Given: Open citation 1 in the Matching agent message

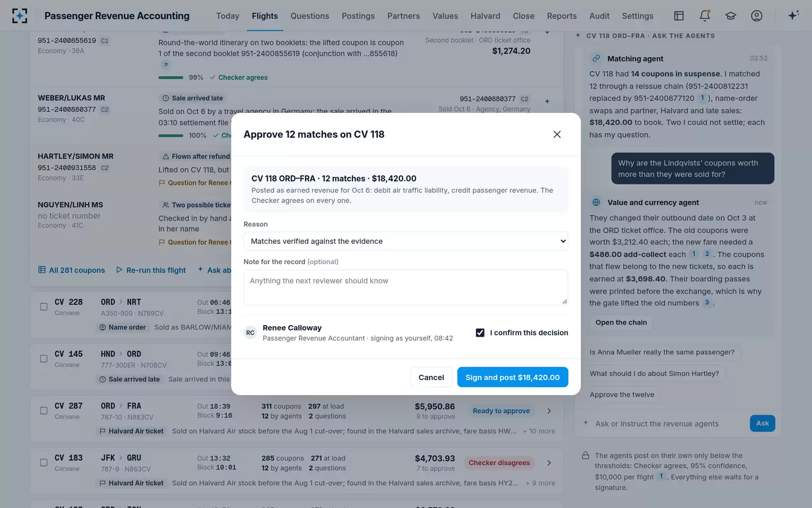Looking at the screenshot, I should click(703, 98).
